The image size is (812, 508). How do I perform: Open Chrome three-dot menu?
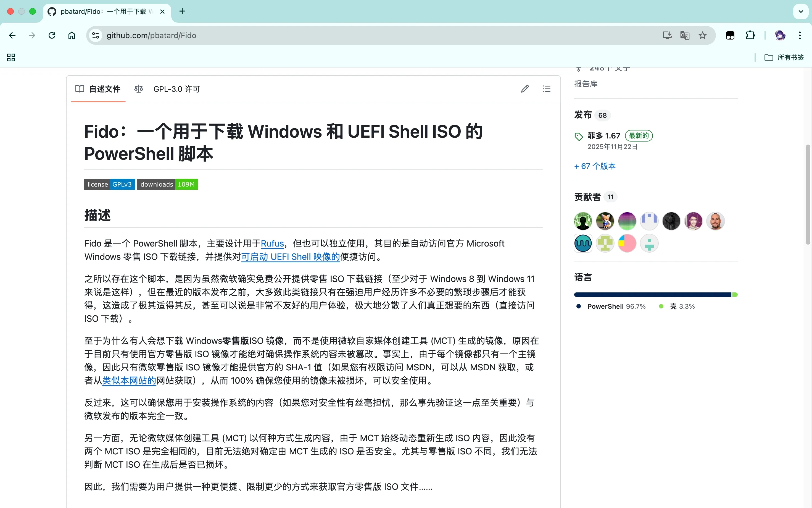[x=800, y=35]
